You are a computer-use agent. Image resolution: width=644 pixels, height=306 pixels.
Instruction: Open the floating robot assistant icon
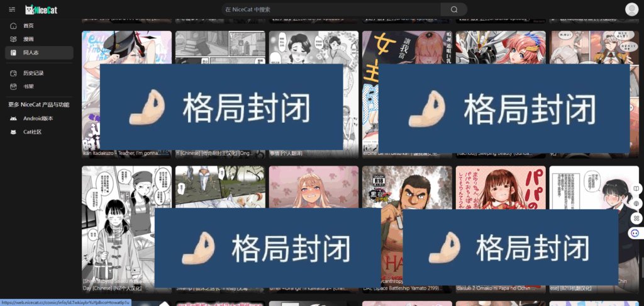point(636,233)
